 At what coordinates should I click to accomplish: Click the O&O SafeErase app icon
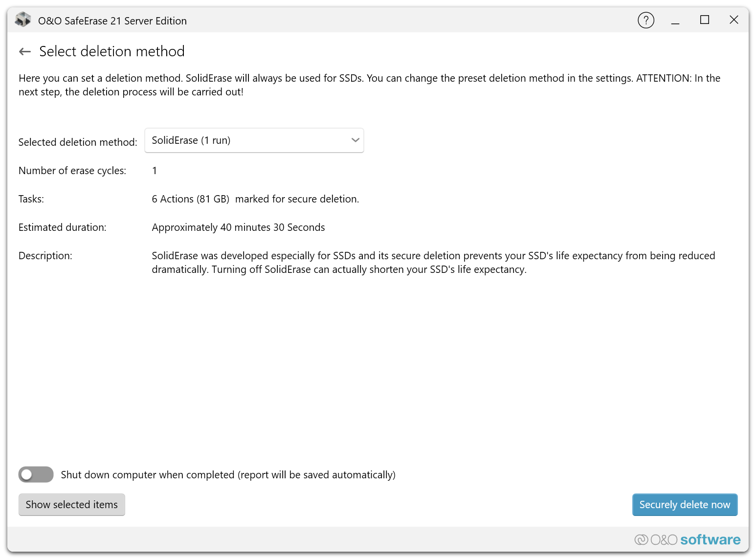click(23, 20)
